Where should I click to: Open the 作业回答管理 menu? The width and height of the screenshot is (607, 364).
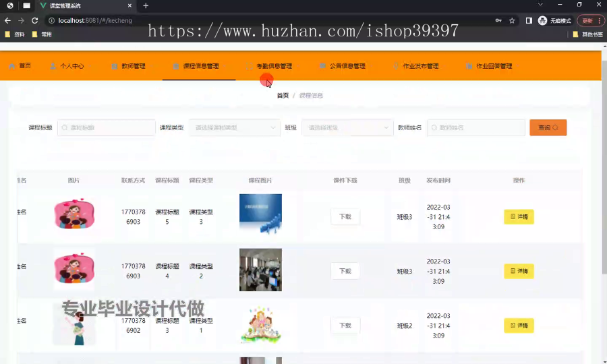[x=492, y=66]
